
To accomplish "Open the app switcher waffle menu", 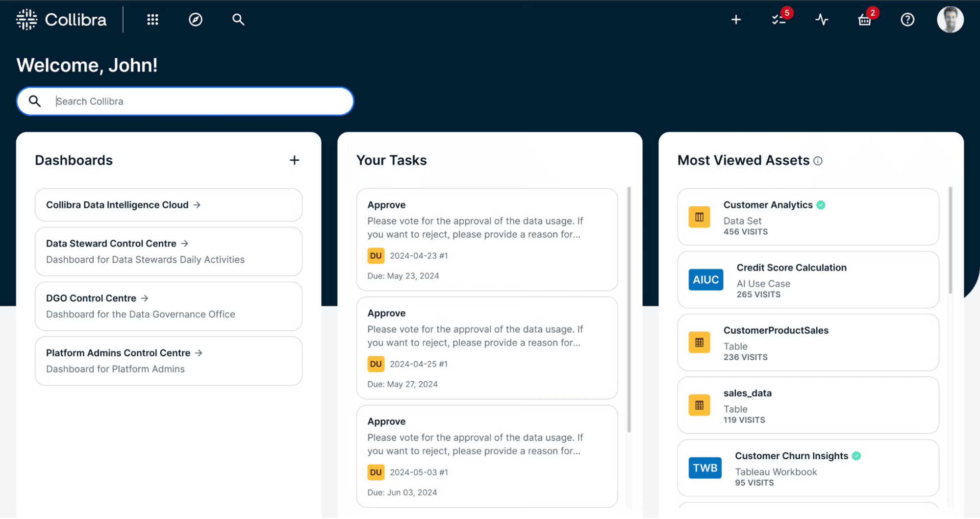I will pyautogui.click(x=152, y=20).
